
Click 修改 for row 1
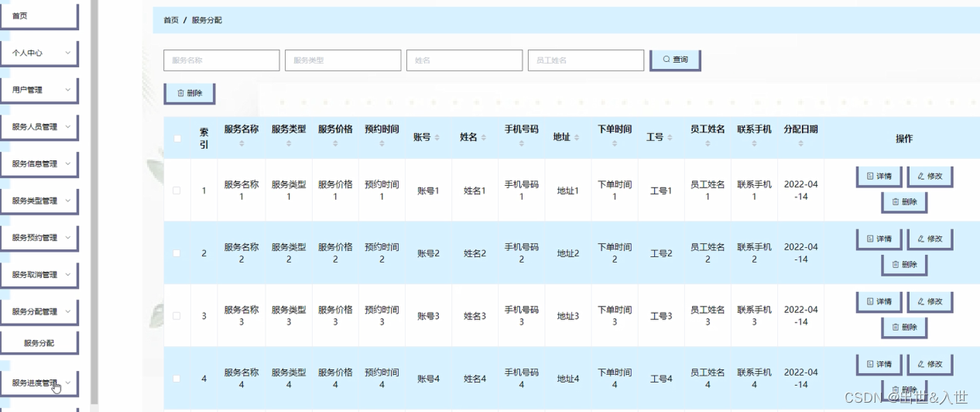(930, 176)
